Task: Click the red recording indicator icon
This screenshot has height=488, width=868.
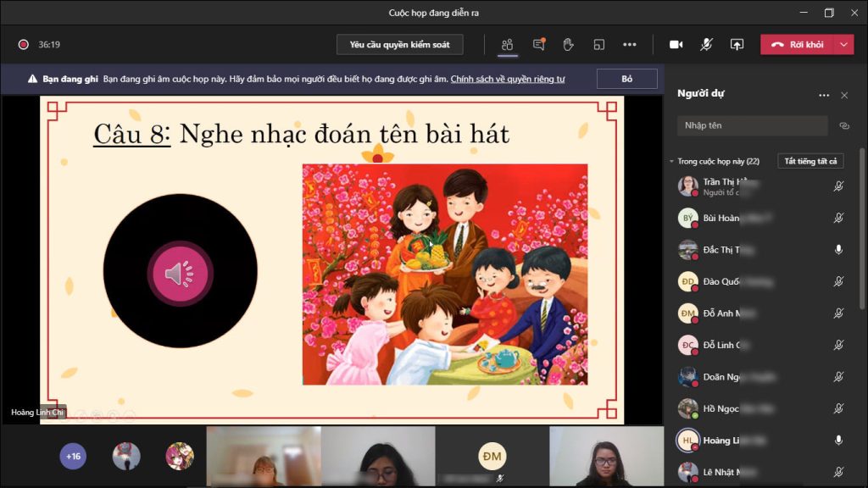Action: click(x=24, y=45)
